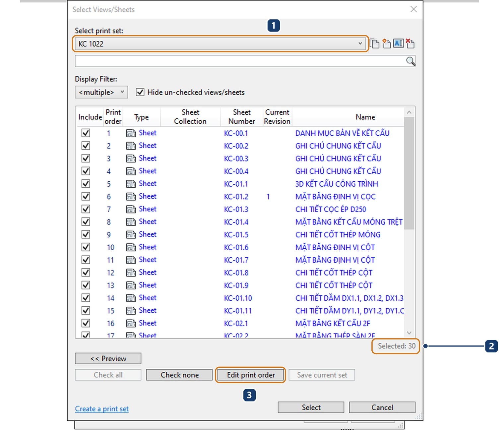Image resolution: width=504 pixels, height=430 pixels.
Task: Delete the print set red X icon
Action: click(x=410, y=43)
